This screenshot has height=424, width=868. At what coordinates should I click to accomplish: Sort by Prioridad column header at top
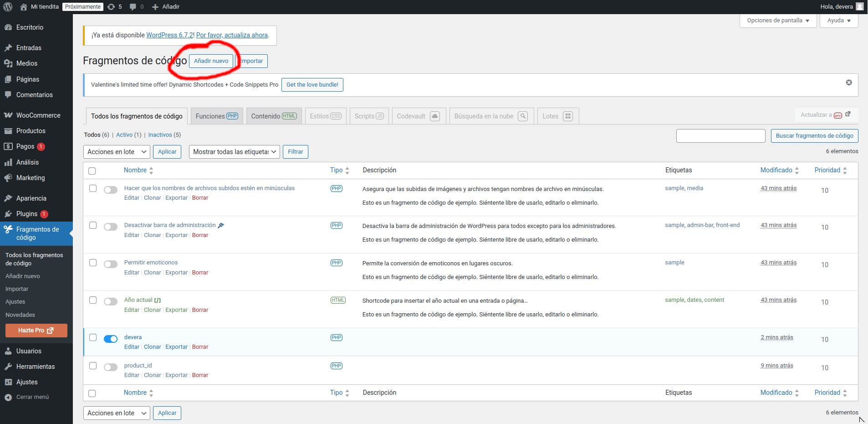831,170
